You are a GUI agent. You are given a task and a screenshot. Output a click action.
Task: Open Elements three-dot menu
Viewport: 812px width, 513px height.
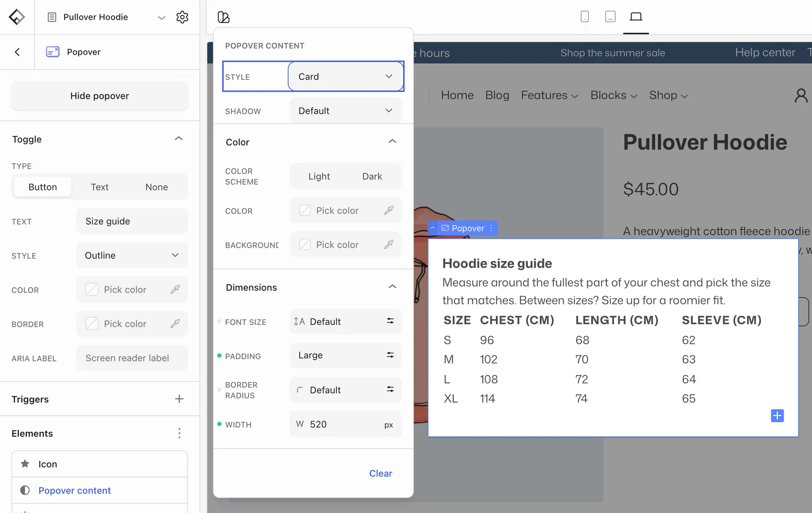coord(180,433)
